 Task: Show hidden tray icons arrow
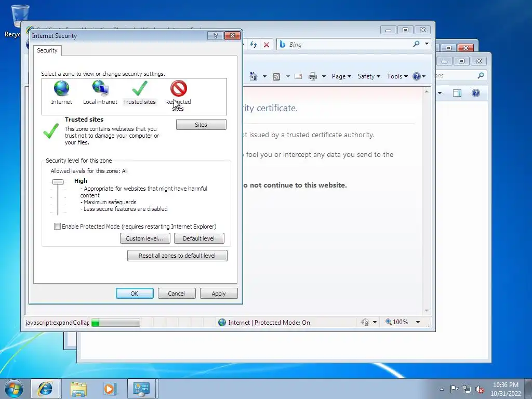[442, 389]
